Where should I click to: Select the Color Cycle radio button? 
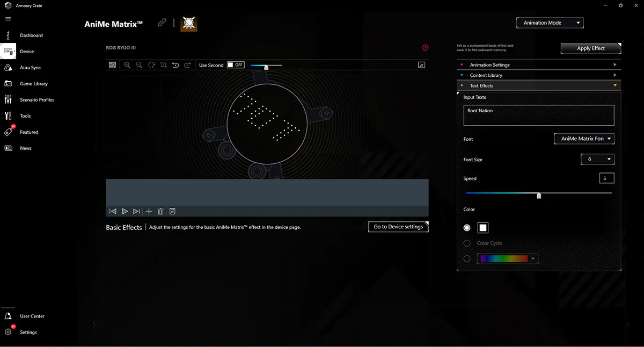(x=467, y=243)
